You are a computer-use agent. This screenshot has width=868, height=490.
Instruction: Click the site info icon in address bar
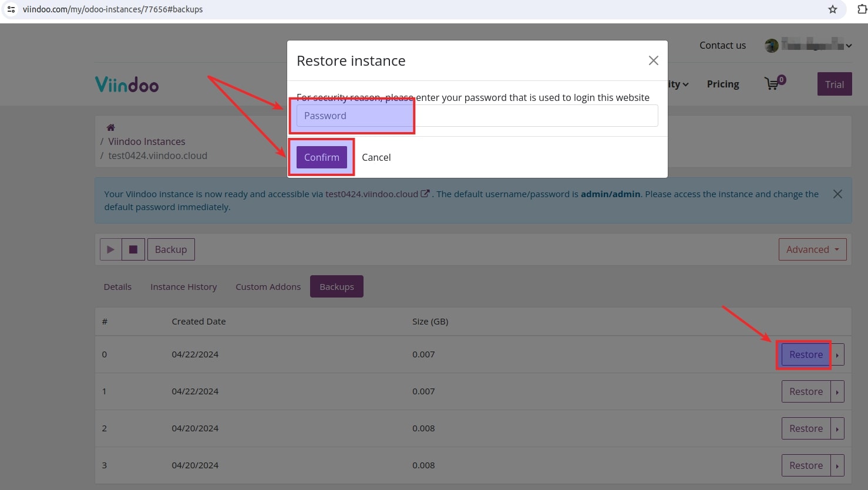click(x=11, y=9)
